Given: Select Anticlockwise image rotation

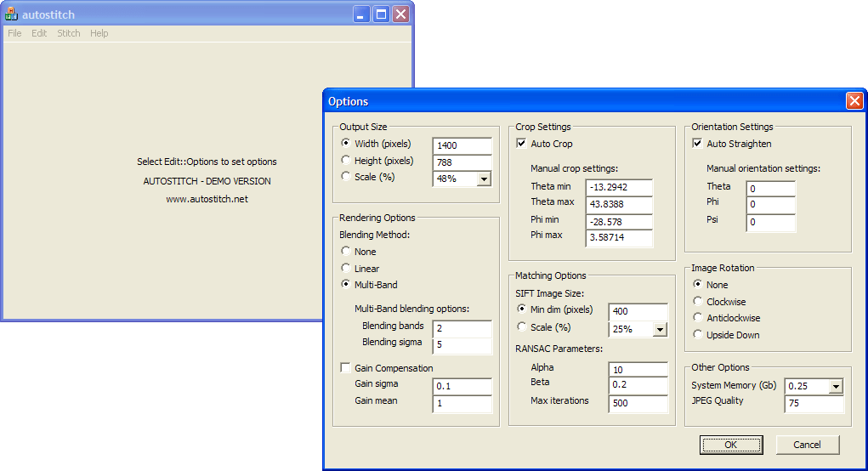Looking at the screenshot, I should [x=697, y=318].
